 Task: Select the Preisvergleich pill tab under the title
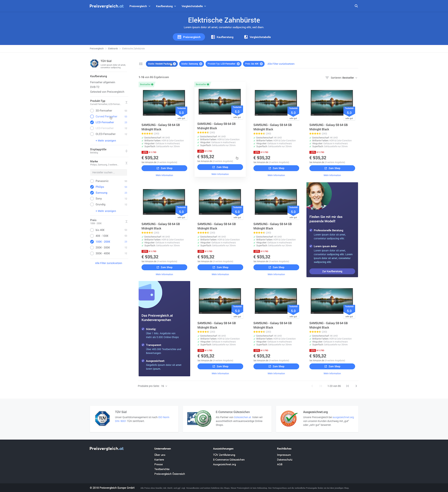[189, 37]
